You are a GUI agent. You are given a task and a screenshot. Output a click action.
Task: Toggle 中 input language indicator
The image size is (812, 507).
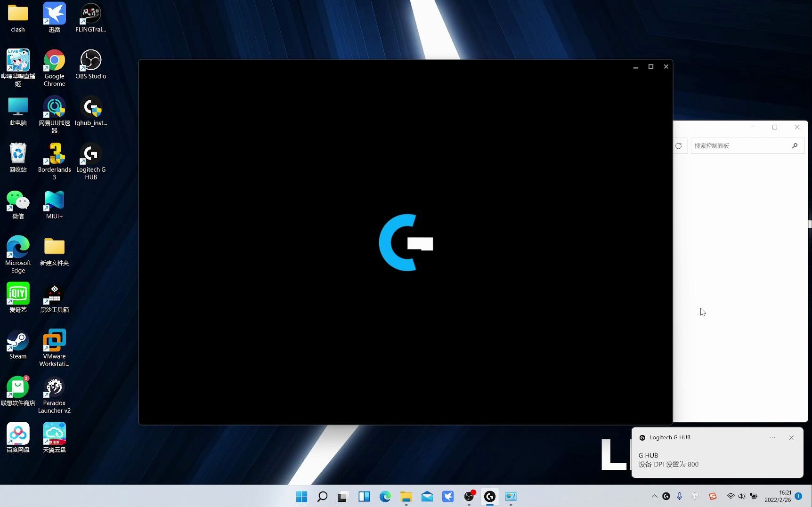point(695,496)
